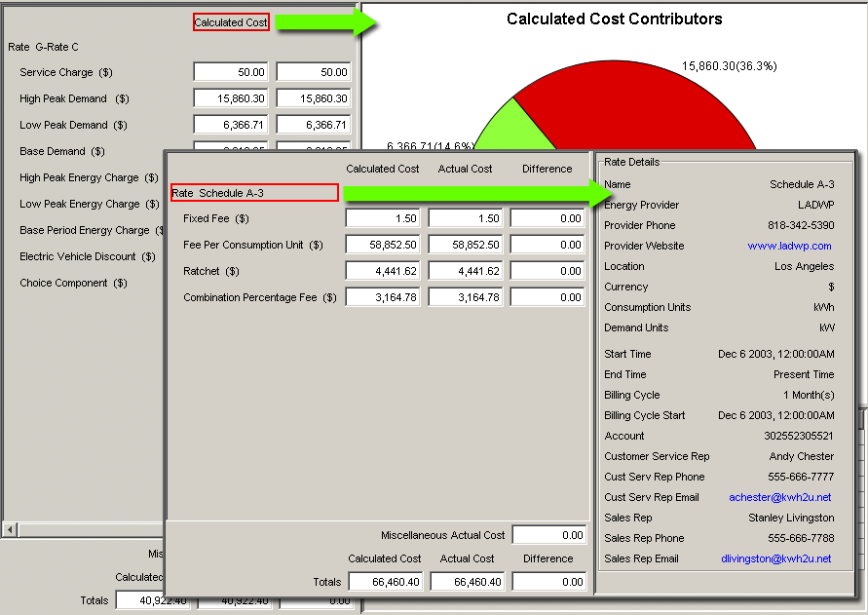868x615 pixels.
Task: Click the Fixed Fee Actual Cost field
Action: point(466,218)
